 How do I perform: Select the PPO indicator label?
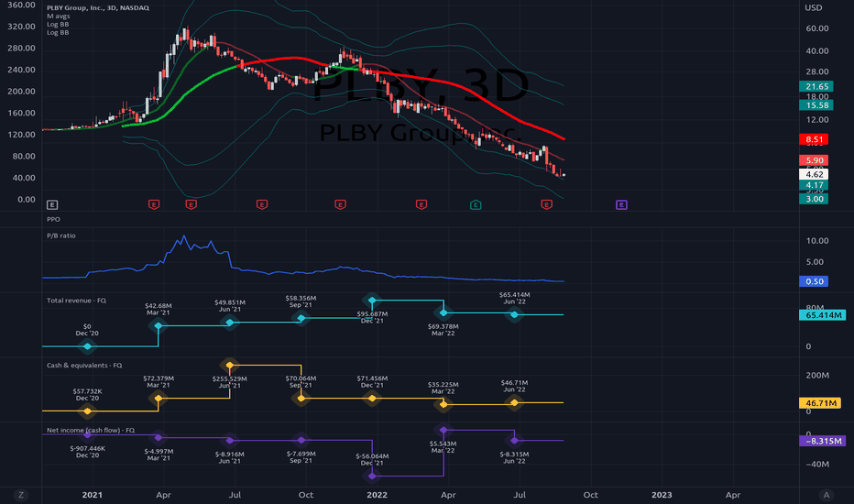pyautogui.click(x=53, y=219)
